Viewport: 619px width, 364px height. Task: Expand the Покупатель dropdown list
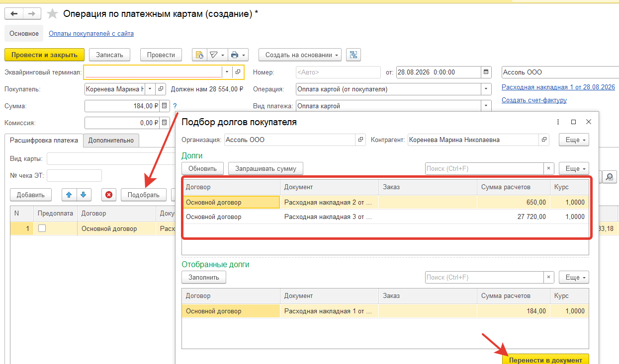(x=150, y=89)
